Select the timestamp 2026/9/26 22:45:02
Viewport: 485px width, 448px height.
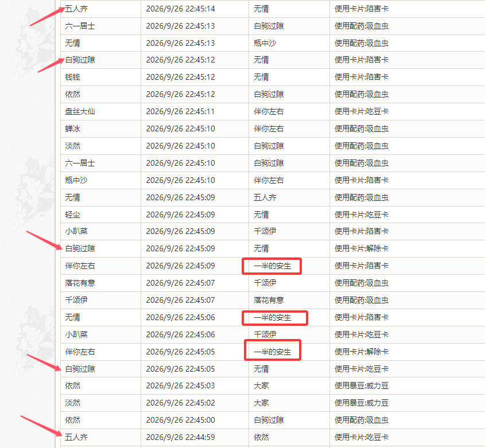(180, 403)
